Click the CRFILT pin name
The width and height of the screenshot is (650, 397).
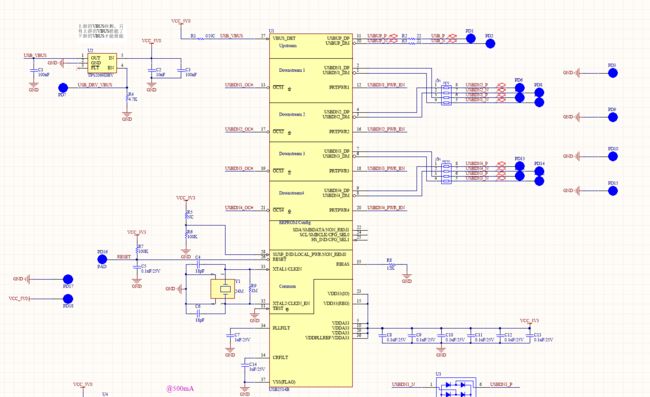281,357
